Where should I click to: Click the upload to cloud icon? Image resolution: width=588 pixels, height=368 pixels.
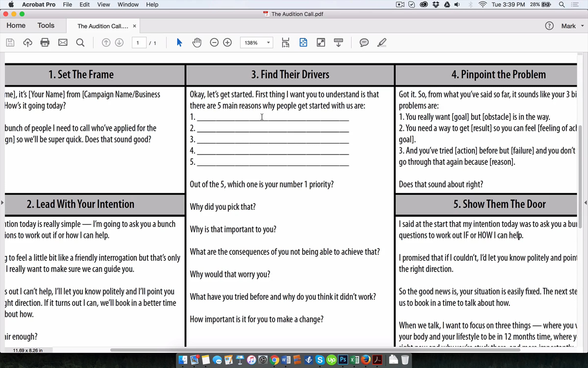pos(27,43)
